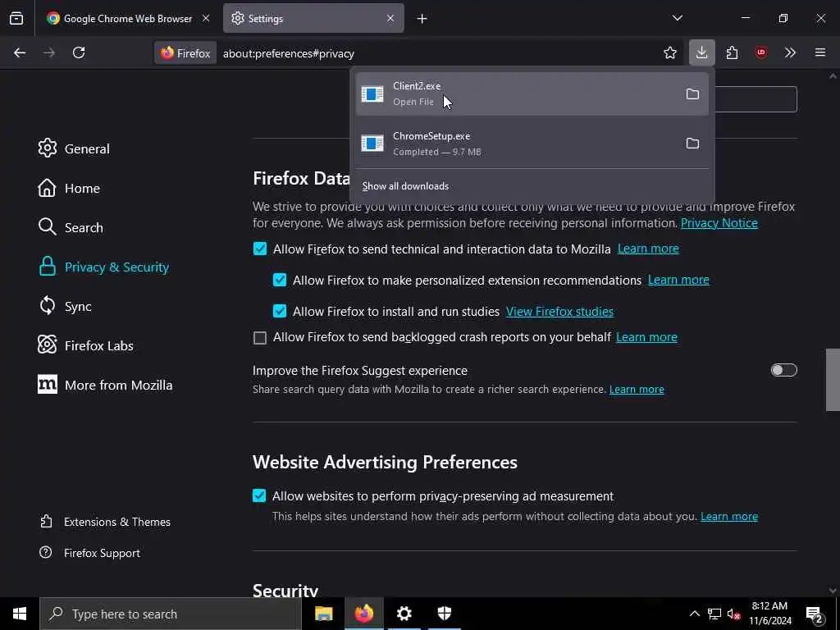Open the Home settings category
Image resolution: width=840 pixels, height=630 pixels.
point(69,188)
